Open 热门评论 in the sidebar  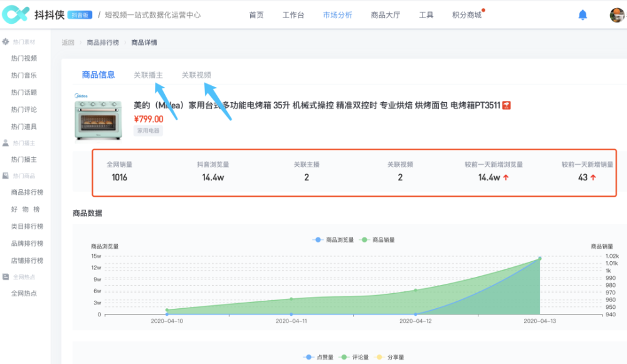24,110
